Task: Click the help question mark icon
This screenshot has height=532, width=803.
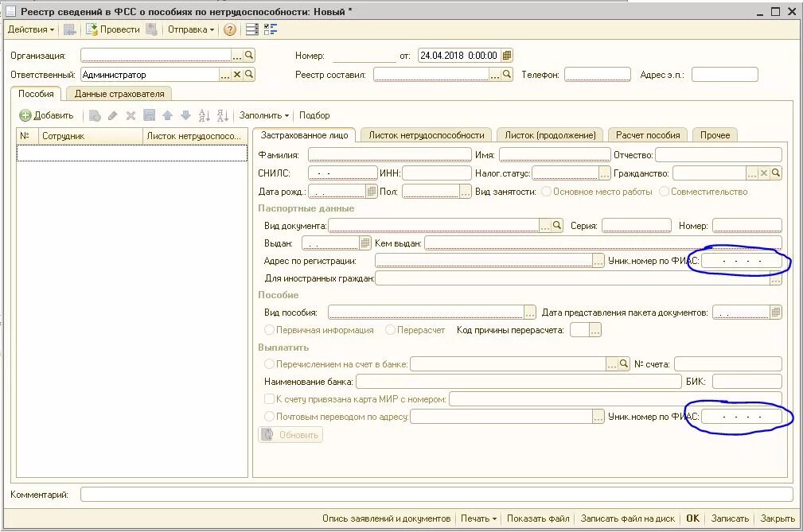Action: 230,29
